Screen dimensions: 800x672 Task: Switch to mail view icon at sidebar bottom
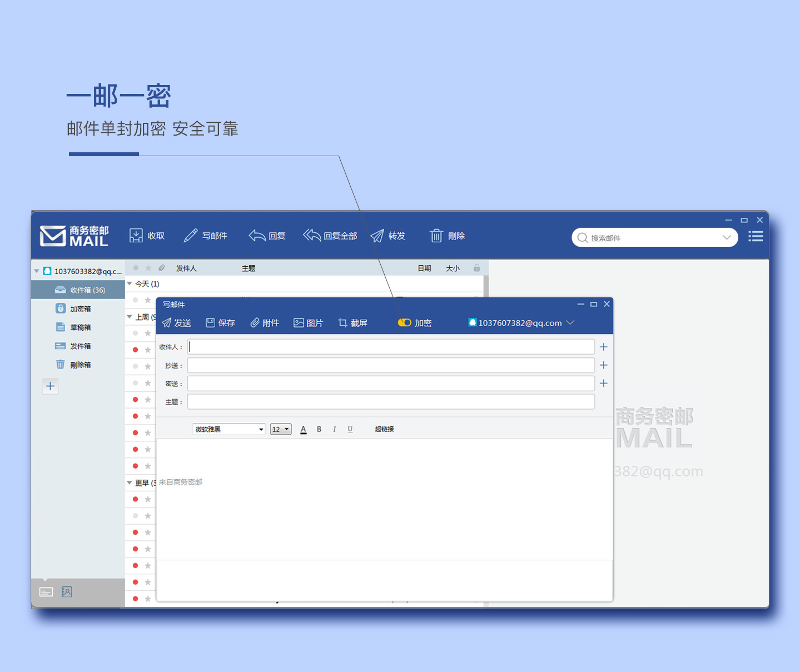(x=46, y=592)
